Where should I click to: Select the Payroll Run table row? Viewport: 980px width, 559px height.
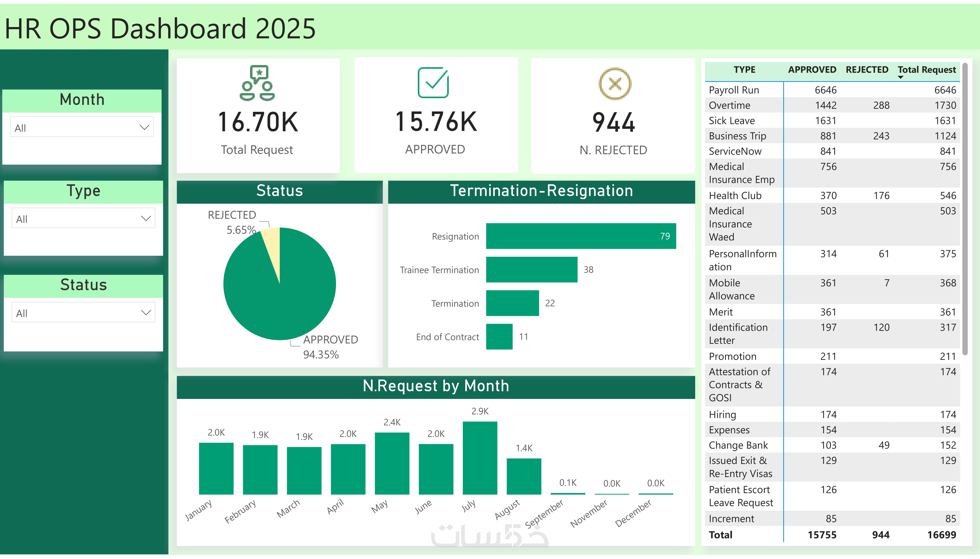[x=734, y=90]
